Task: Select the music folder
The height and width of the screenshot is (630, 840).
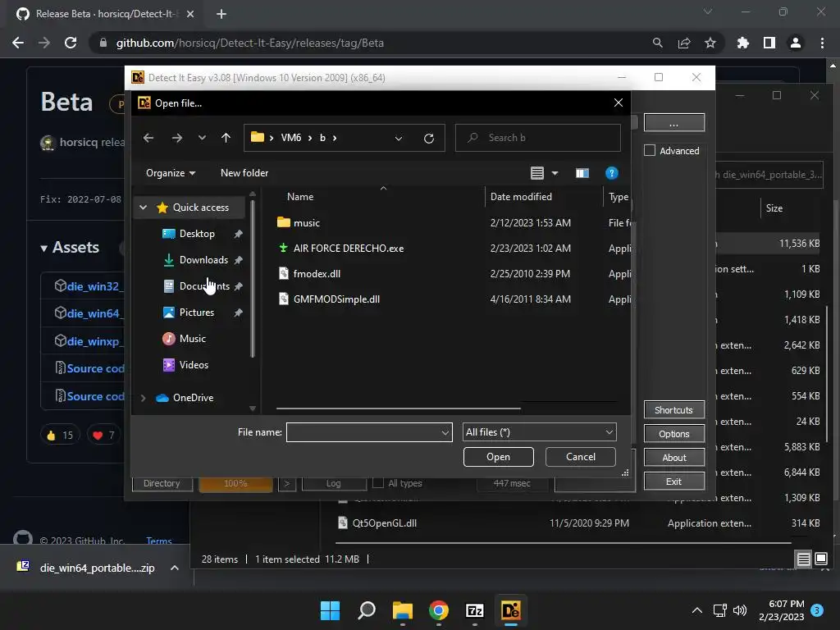Action: click(307, 223)
